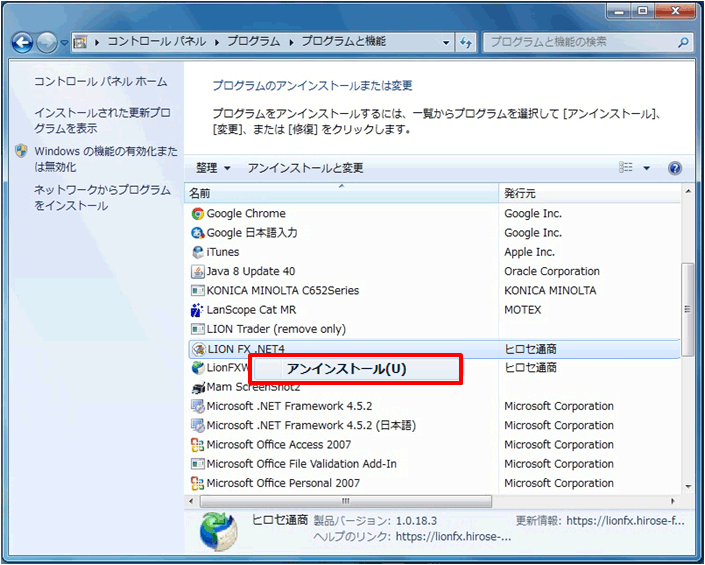Click LION Trader (remove only) icon
Viewport: 705px width, 565px height.
197,329
